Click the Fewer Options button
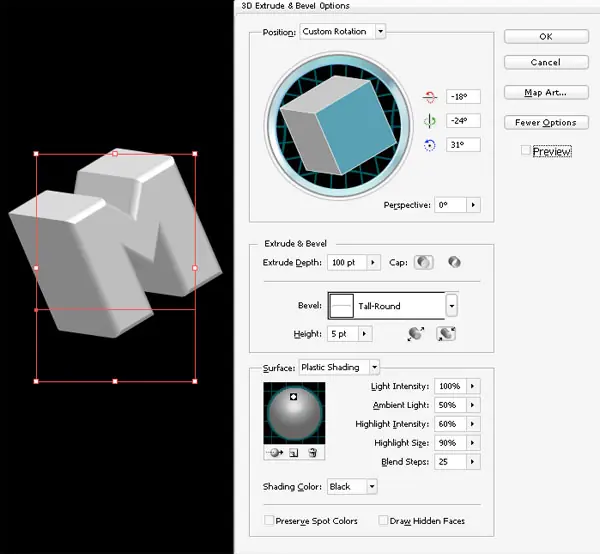Viewport: 600px width, 554px height. click(546, 122)
